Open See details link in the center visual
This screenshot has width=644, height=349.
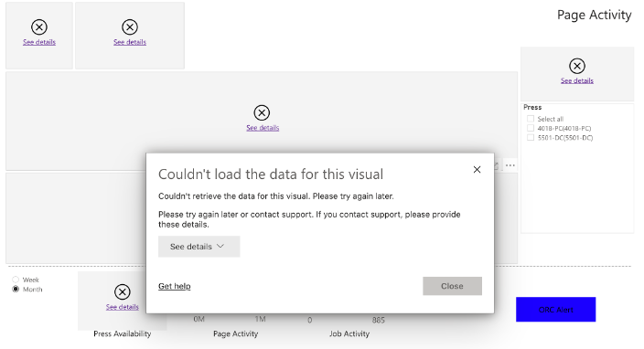(263, 128)
